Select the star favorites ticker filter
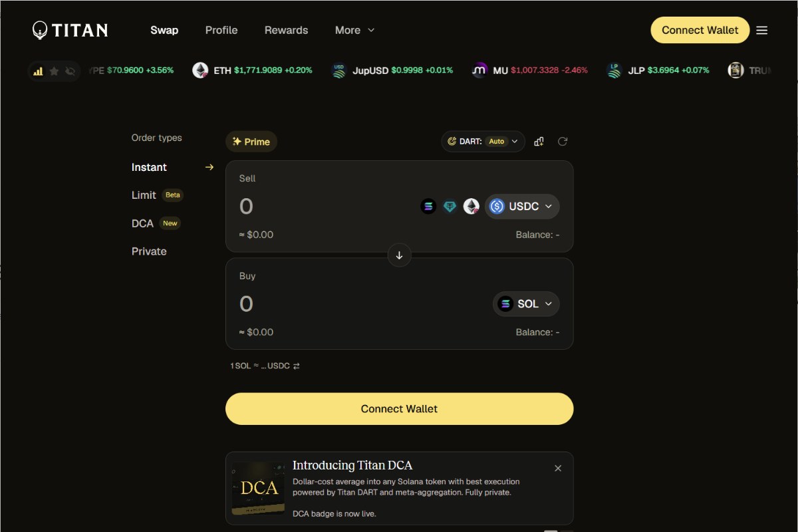798x532 pixels. [54, 71]
